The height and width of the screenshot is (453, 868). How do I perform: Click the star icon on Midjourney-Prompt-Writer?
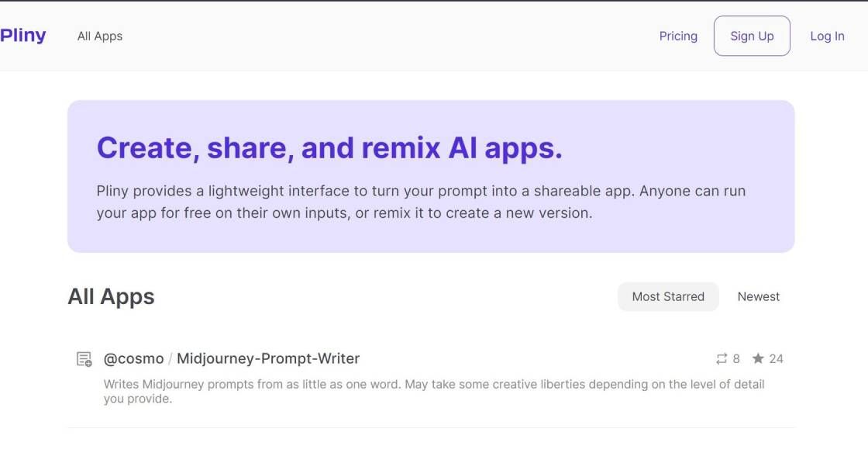point(758,359)
